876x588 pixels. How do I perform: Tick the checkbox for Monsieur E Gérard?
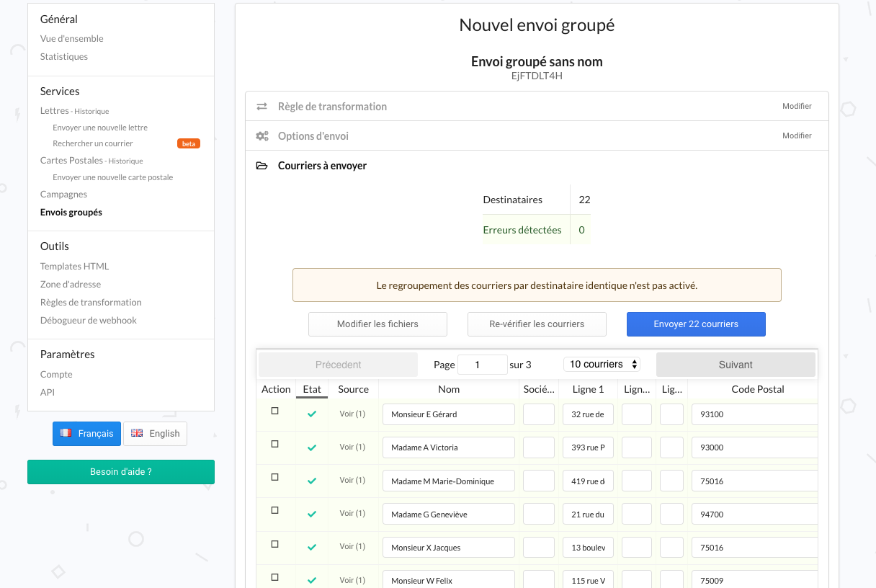pyautogui.click(x=274, y=411)
